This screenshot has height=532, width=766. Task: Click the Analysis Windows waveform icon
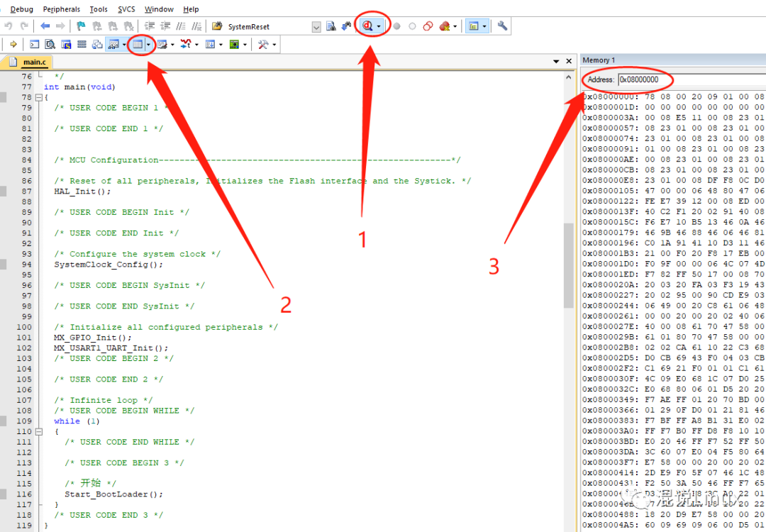click(186, 45)
